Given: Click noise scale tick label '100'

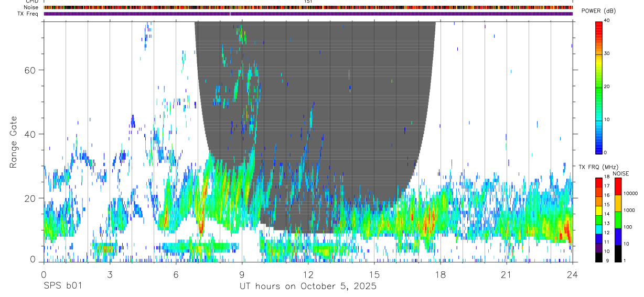Looking at the screenshot, I should click(x=628, y=227).
